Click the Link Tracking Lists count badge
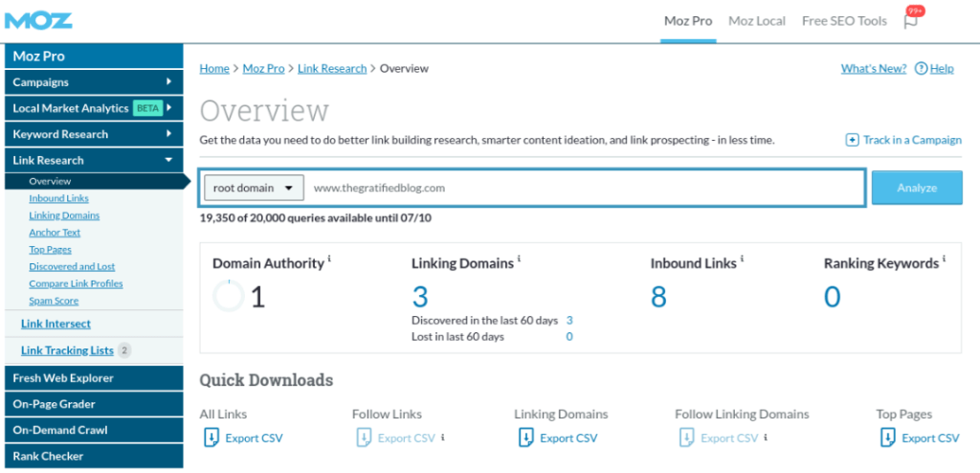Screen dimensions: 980x473 point(124,350)
